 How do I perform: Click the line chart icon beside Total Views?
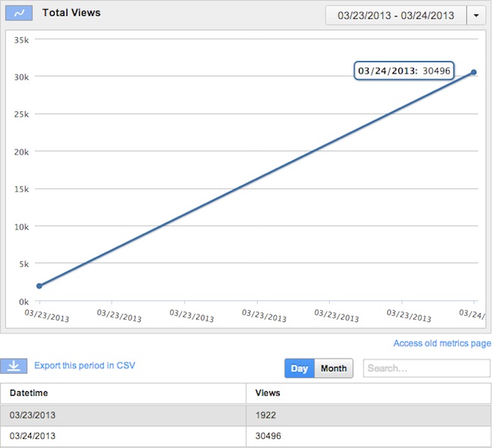tap(19, 13)
